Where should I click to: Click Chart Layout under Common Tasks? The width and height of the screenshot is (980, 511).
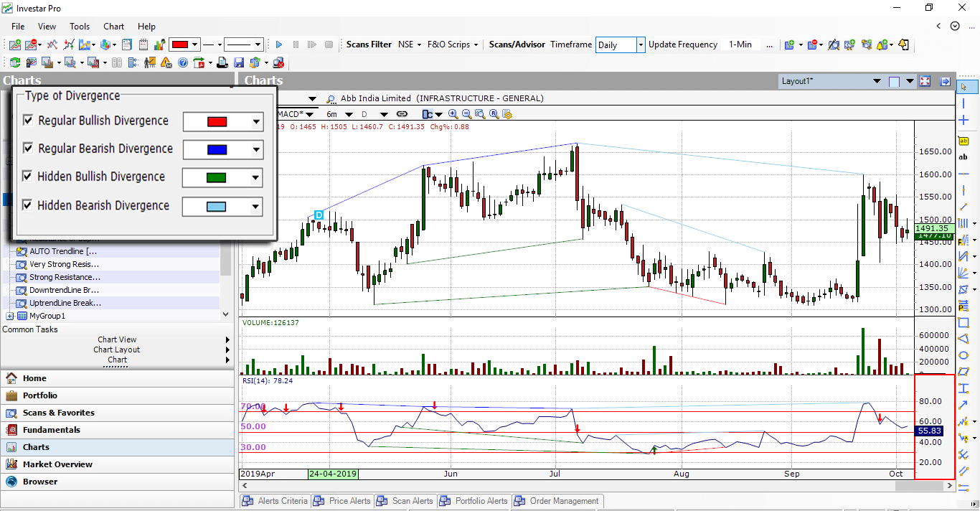coord(116,350)
